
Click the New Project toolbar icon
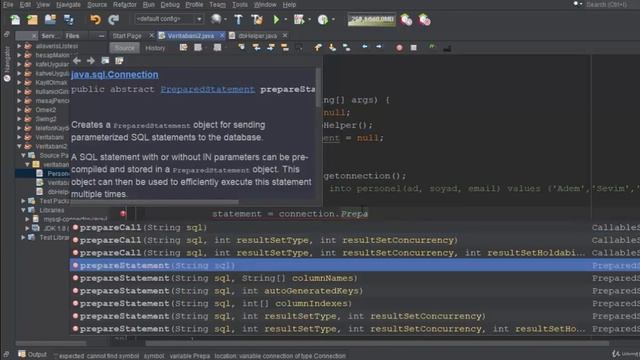coord(32,20)
